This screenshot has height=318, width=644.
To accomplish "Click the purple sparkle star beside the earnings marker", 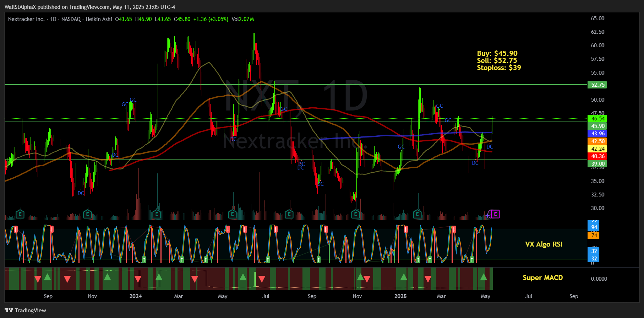I will [x=488, y=215].
